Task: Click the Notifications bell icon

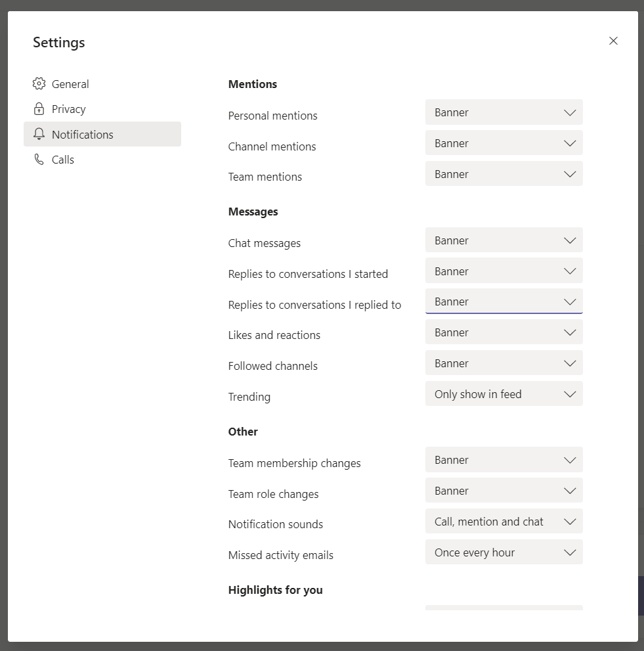Action: [39, 135]
